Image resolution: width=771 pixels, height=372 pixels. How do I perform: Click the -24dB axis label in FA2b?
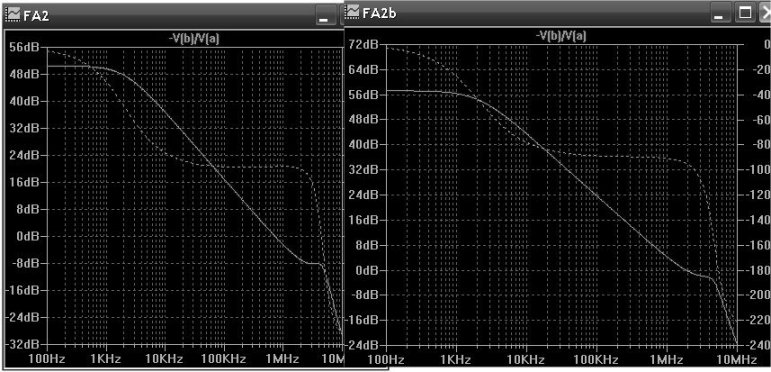362,344
